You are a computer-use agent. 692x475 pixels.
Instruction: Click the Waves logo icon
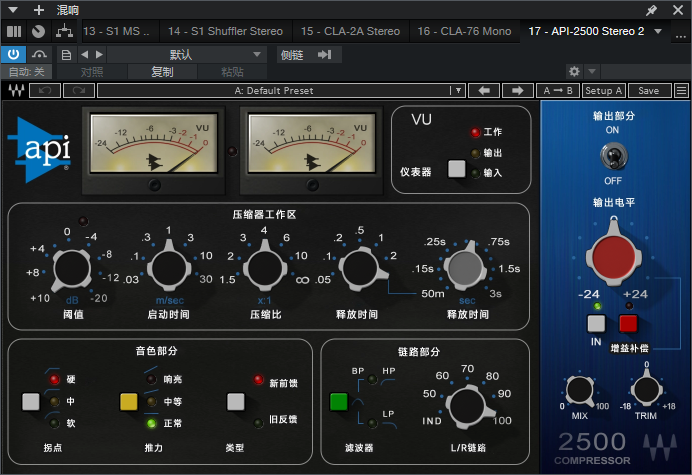point(16,90)
